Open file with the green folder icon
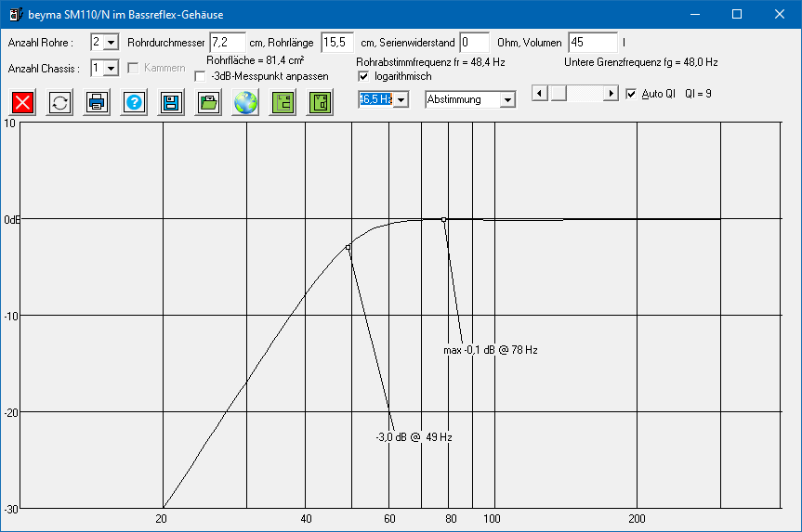 (x=208, y=102)
